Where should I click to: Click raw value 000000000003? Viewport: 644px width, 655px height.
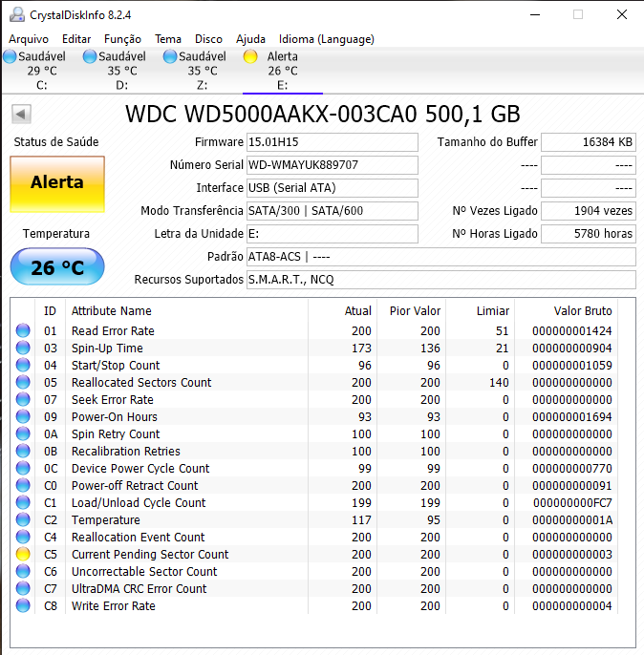click(572, 555)
